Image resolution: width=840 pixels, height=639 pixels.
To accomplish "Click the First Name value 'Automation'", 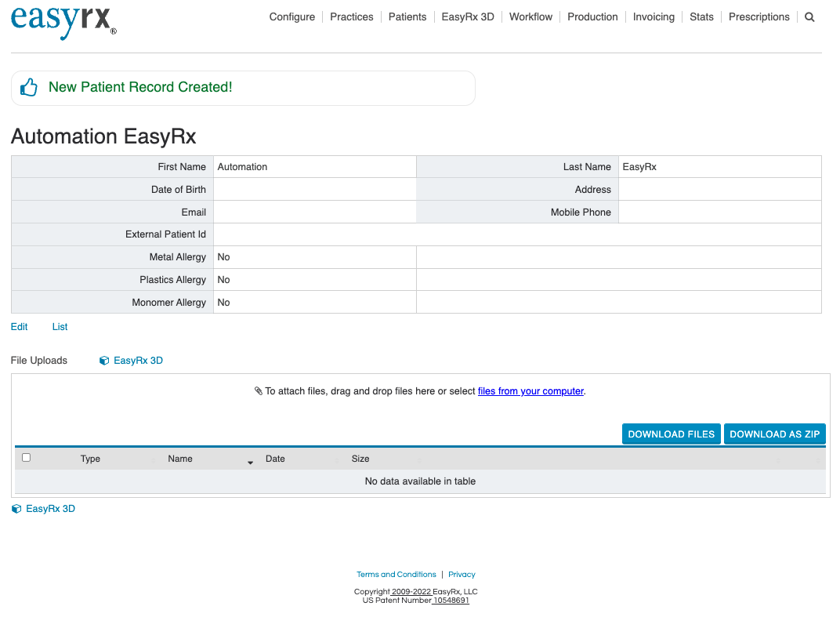I will tap(242, 167).
